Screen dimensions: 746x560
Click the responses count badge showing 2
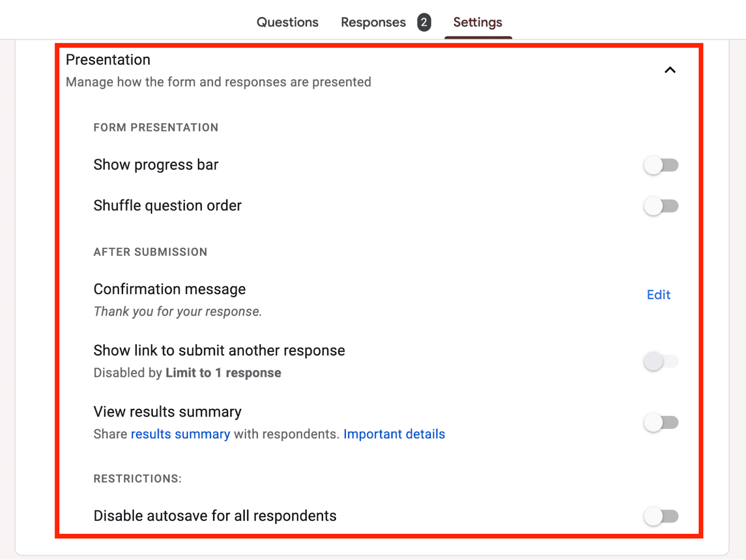coord(424,22)
